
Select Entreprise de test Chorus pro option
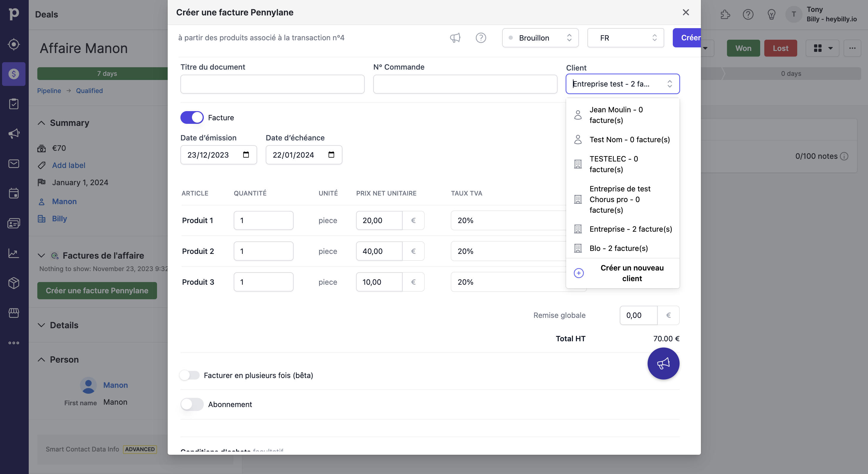pos(622,199)
